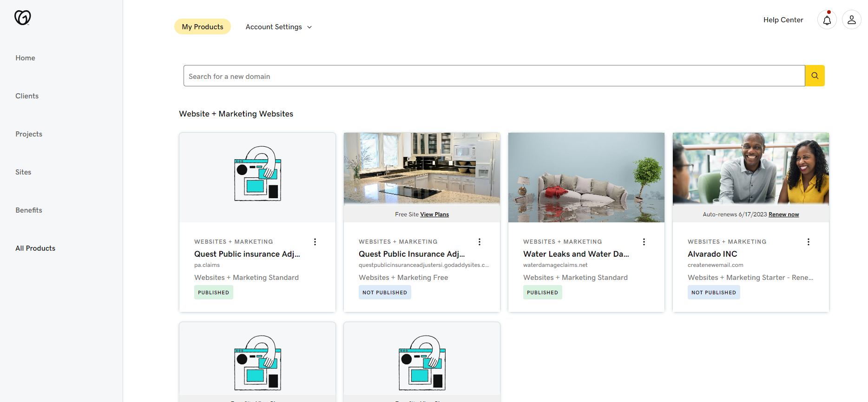
Task: Open options menu for Water Leaks card
Action: click(x=644, y=242)
